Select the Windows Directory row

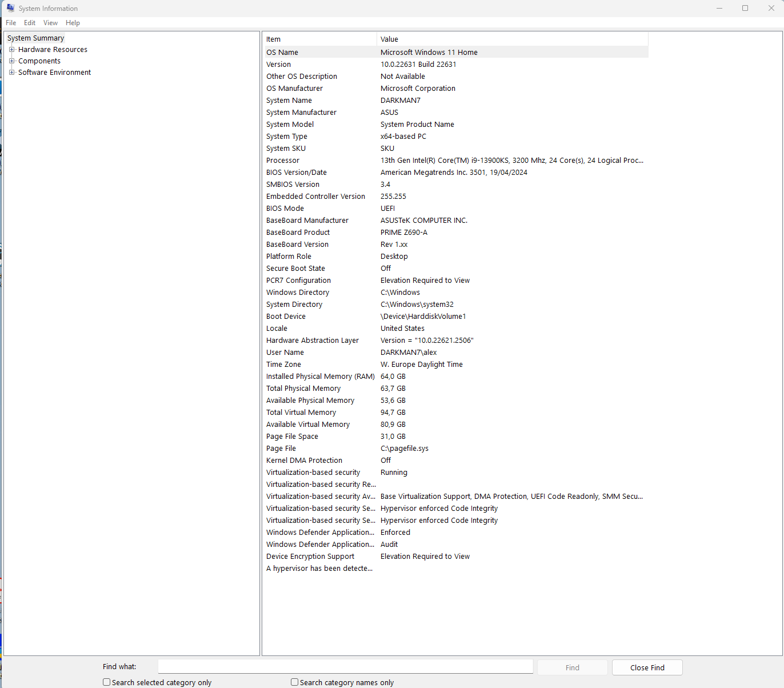(455, 293)
